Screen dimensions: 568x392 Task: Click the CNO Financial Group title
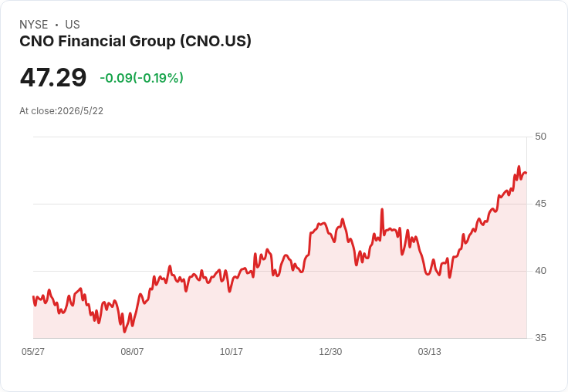135,42
